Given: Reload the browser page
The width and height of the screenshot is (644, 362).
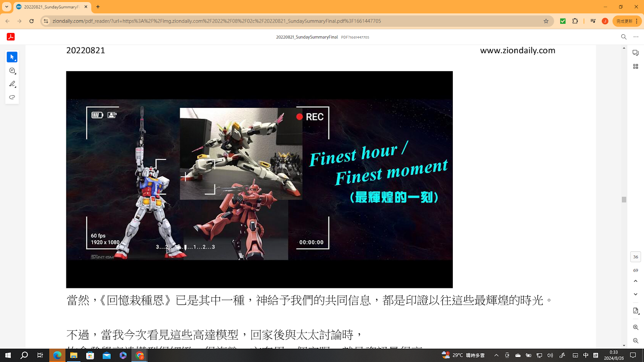Looking at the screenshot, I should coord(31,21).
